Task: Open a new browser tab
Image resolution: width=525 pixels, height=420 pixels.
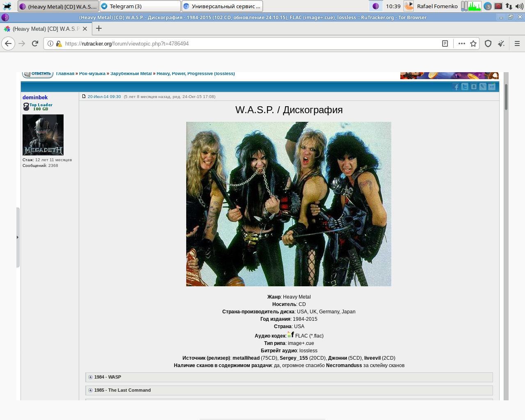Action: coord(99,28)
